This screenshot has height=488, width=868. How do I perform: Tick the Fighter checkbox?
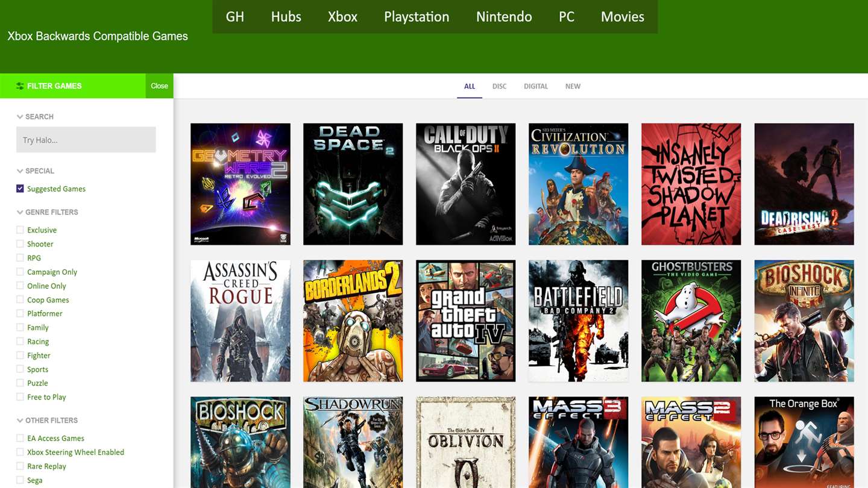(20, 355)
